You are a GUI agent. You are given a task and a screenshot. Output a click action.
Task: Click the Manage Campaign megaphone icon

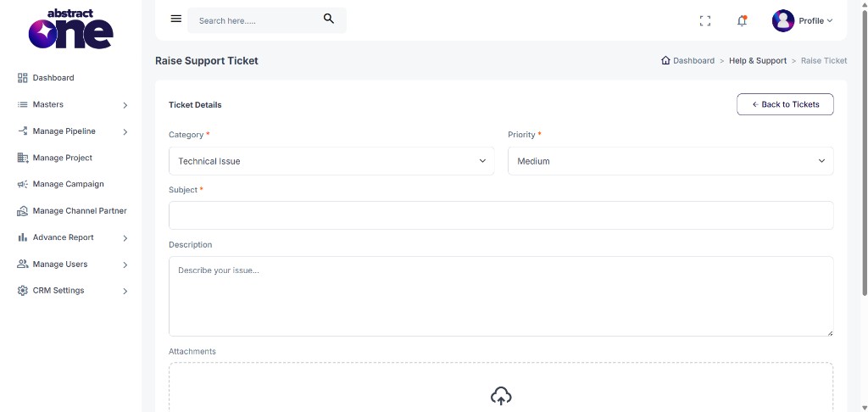23,185
